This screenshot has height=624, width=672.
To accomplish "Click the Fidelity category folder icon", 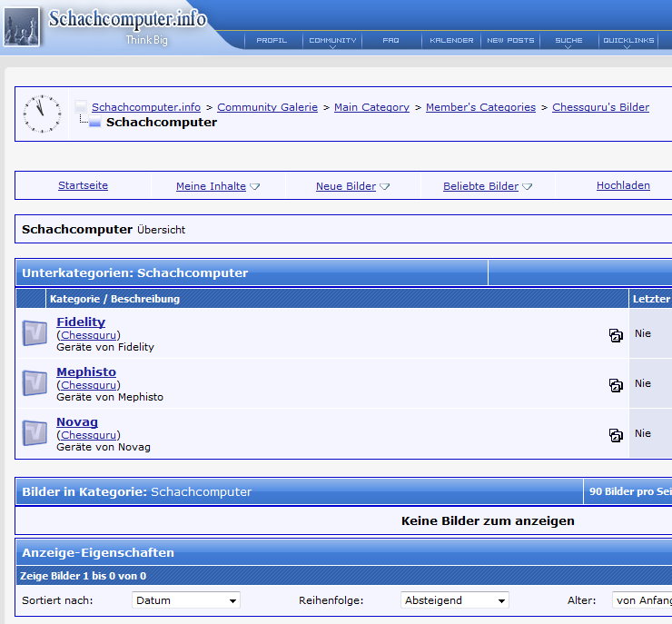I will pos(35,333).
